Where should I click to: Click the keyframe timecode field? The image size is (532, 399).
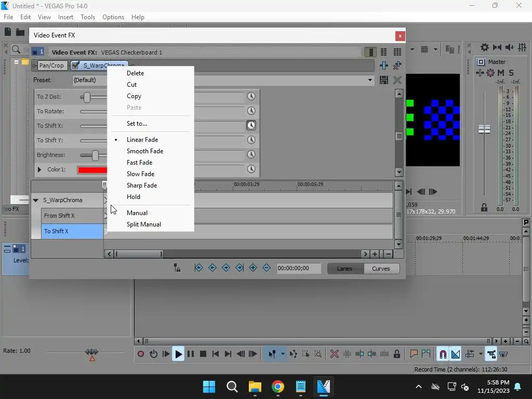click(299, 269)
